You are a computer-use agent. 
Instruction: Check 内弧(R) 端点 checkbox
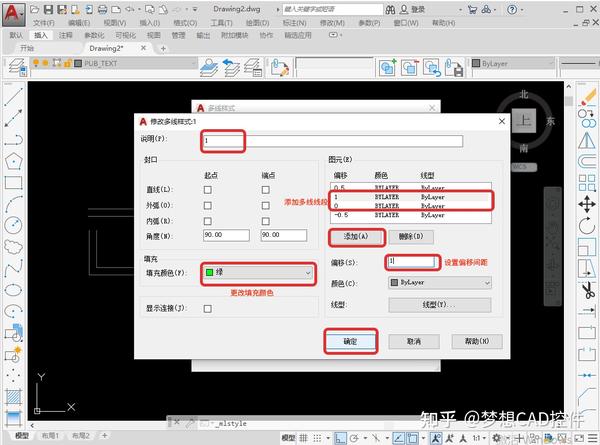(x=266, y=221)
